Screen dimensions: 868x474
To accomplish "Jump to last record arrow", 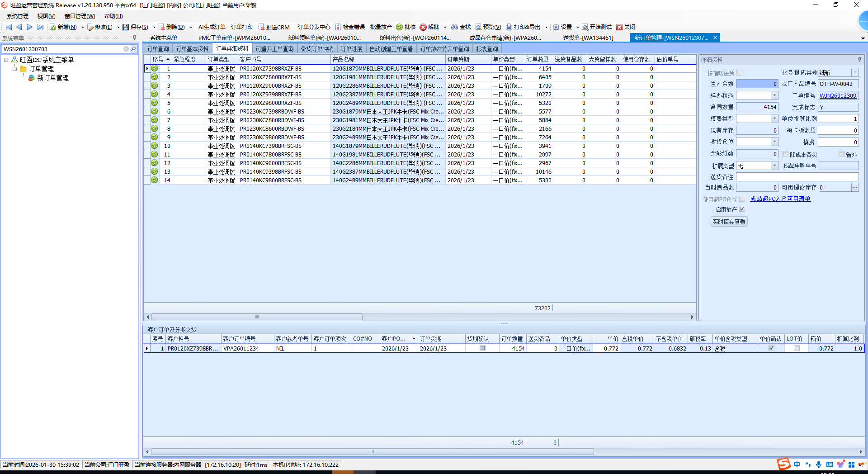I will (x=41, y=27).
